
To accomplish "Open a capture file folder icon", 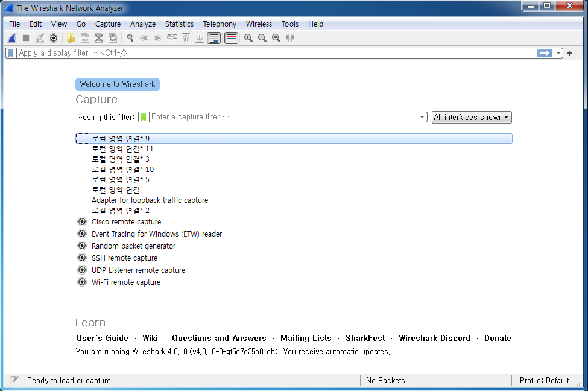I will click(x=71, y=38).
